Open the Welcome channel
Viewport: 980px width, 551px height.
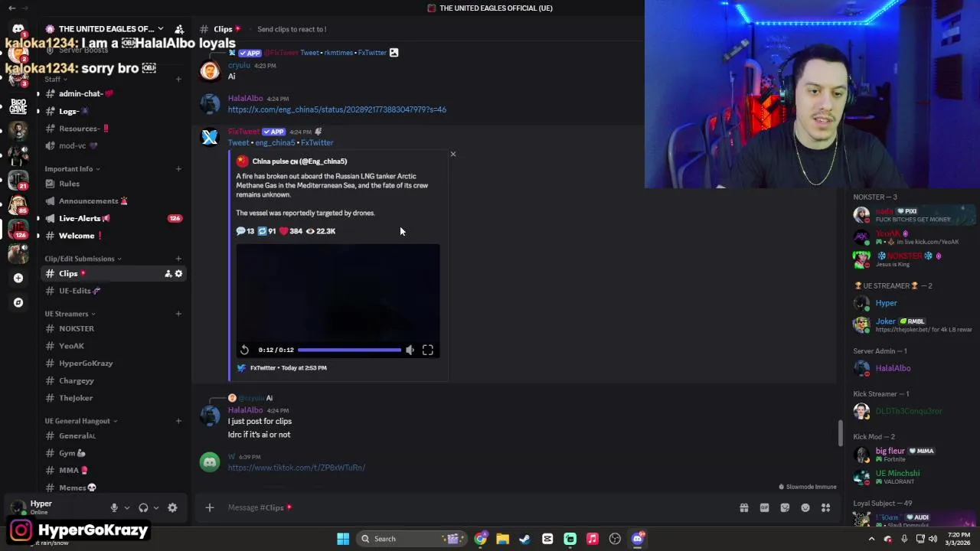click(x=113, y=236)
